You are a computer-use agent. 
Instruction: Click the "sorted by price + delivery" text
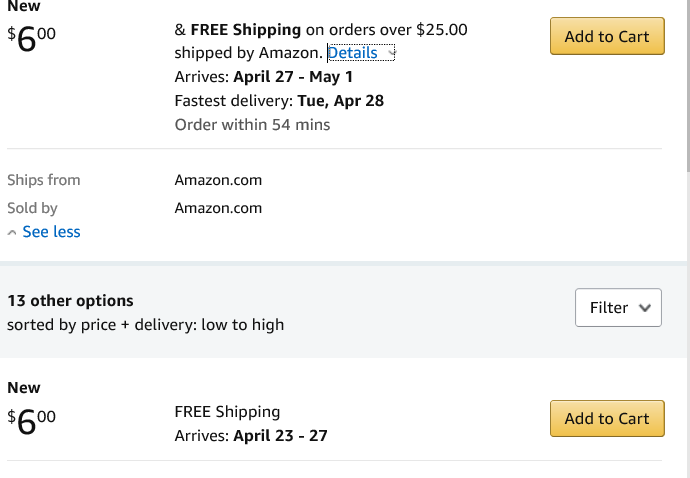click(x=145, y=325)
